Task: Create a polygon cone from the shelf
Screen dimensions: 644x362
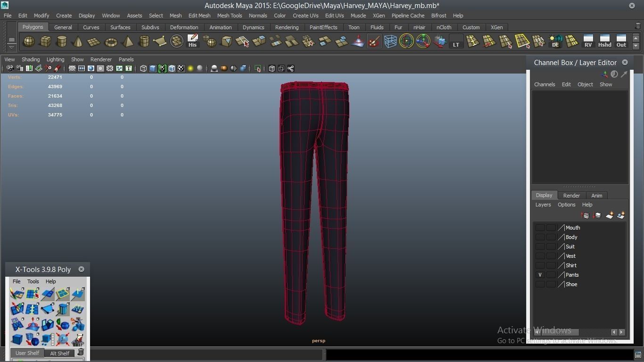Action: [78, 41]
